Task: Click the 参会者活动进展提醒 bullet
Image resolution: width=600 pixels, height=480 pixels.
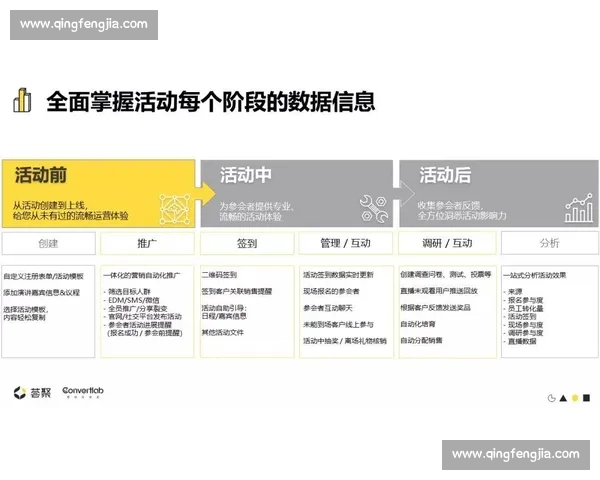Action: 137,325
